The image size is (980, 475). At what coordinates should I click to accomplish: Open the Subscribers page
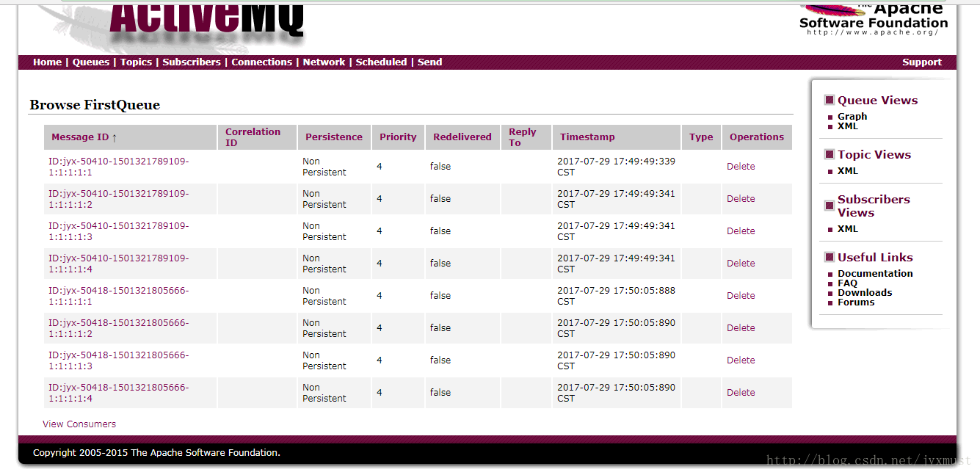coord(192,62)
